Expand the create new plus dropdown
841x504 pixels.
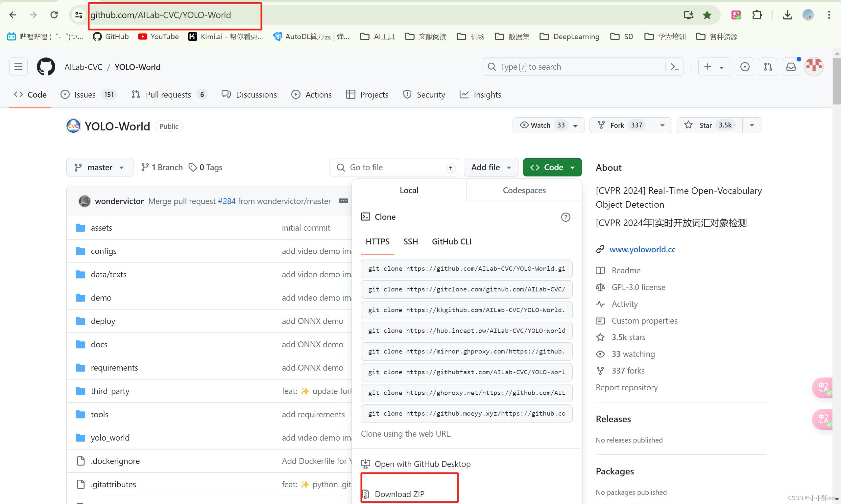(x=714, y=67)
